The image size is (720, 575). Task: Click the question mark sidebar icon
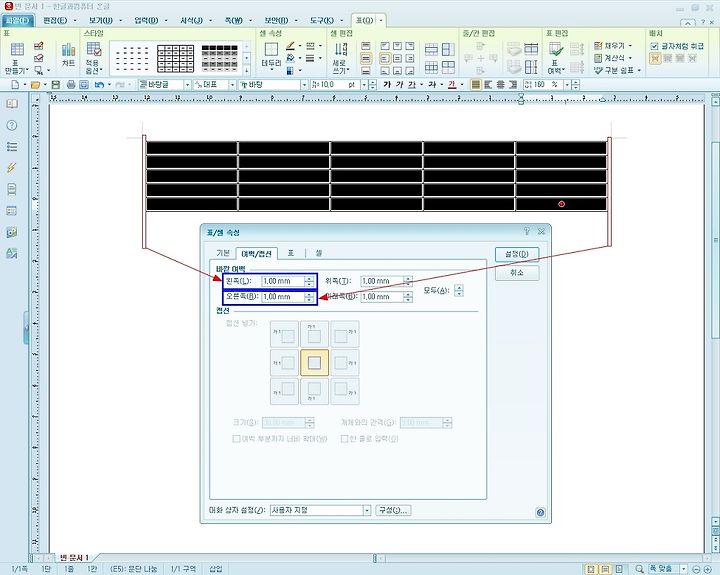click(x=12, y=125)
